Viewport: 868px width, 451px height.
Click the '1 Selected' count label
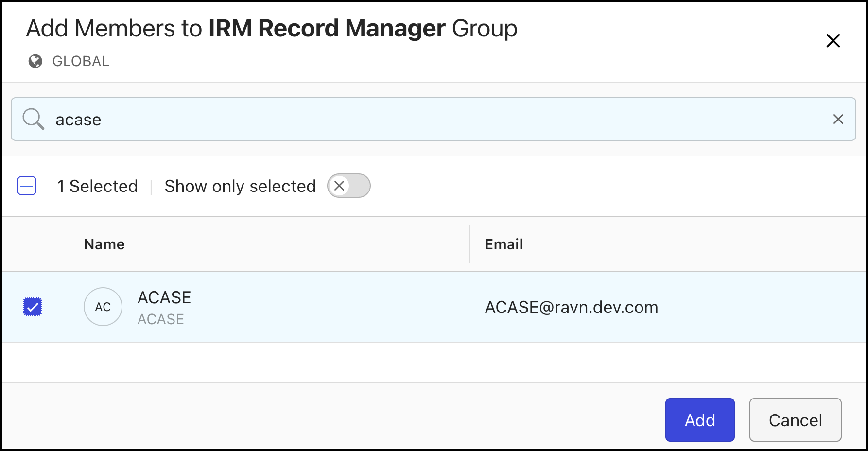pos(97,186)
